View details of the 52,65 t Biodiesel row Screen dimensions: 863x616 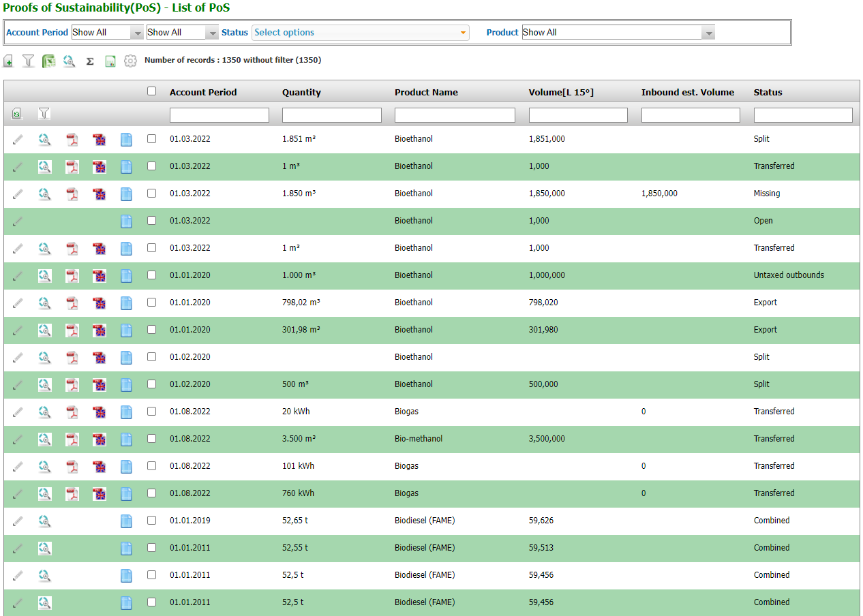pyautogui.click(x=44, y=521)
